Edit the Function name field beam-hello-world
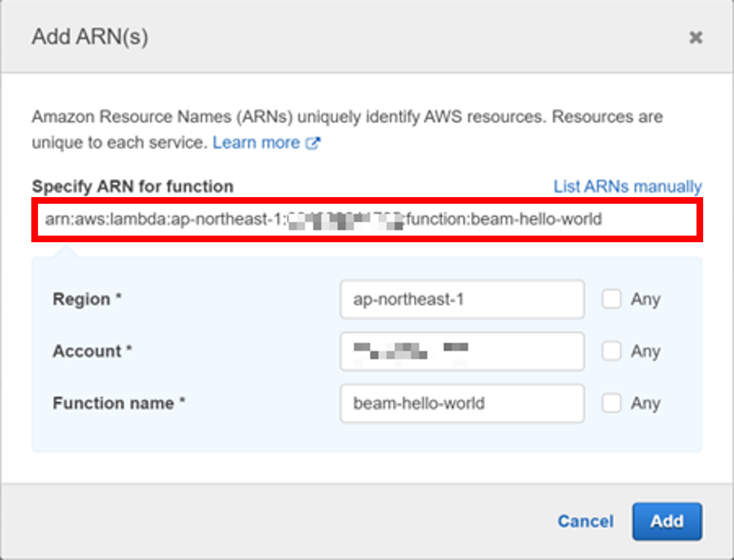Image resolution: width=734 pixels, height=560 pixels. click(x=461, y=404)
